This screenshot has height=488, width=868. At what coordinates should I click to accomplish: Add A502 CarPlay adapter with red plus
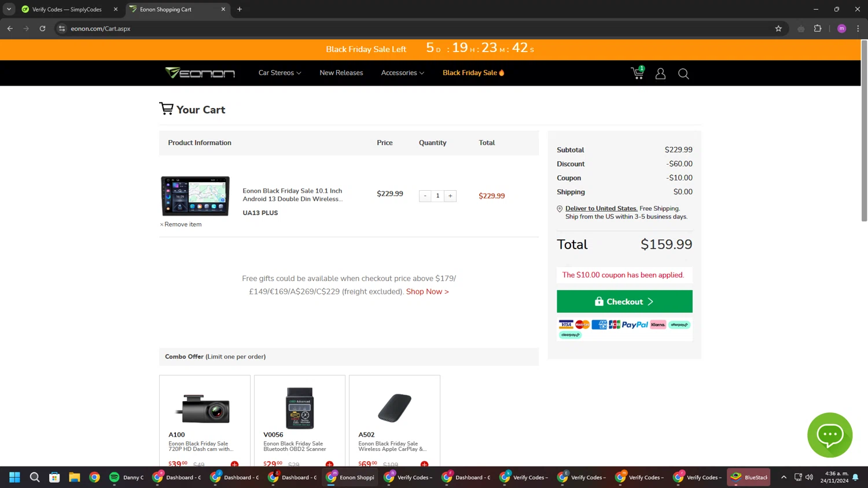click(424, 464)
